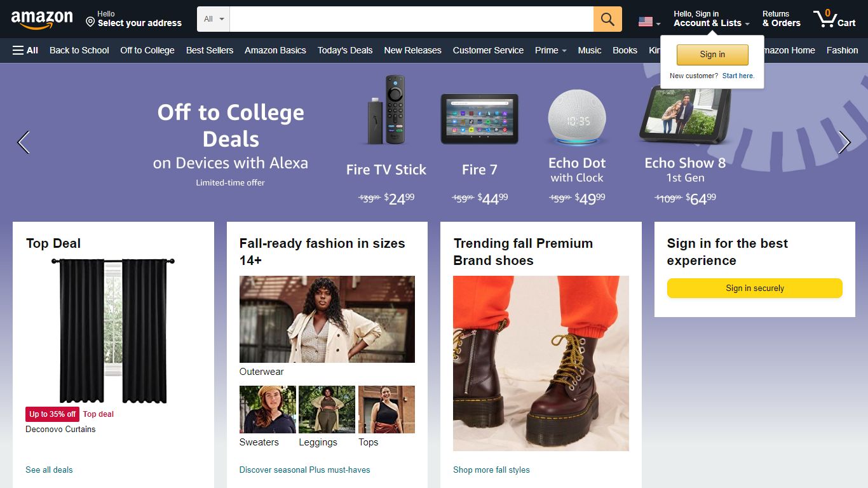
Task: Open the US flag language selector
Action: [649, 22]
